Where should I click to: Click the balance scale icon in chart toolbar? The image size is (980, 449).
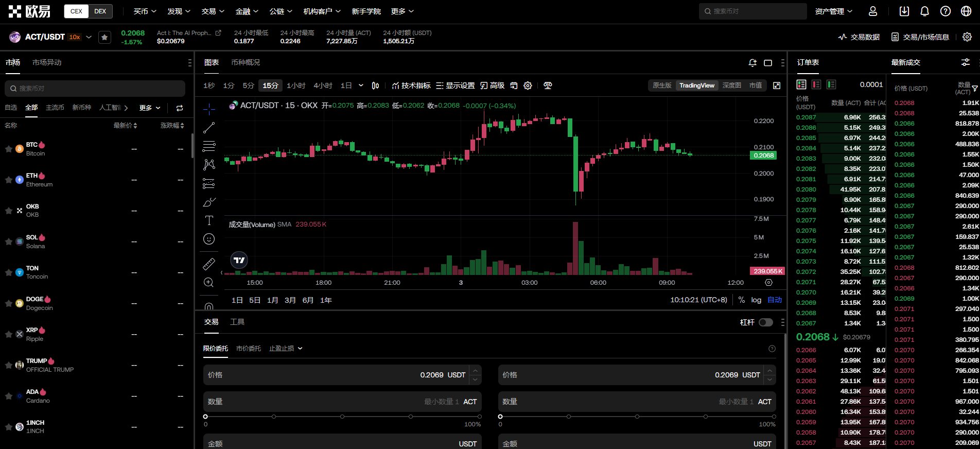pos(548,85)
